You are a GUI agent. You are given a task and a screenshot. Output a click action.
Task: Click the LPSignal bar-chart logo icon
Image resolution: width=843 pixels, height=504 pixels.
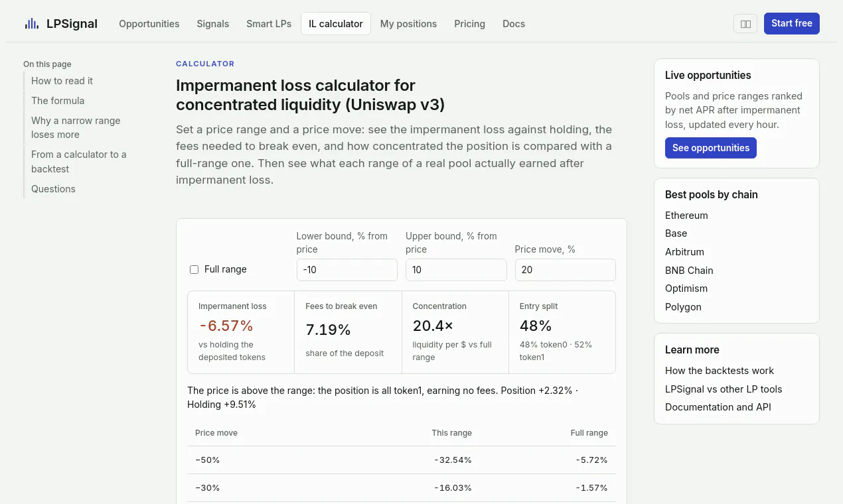(32, 24)
